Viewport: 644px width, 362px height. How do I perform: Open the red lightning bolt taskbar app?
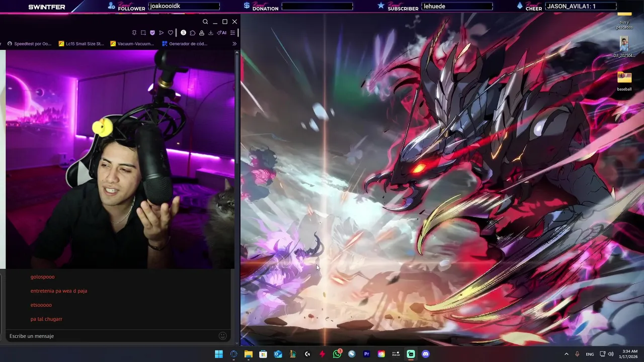[x=322, y=354]
